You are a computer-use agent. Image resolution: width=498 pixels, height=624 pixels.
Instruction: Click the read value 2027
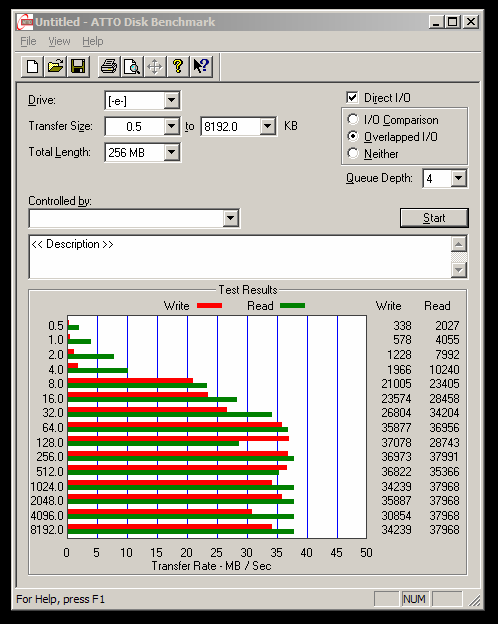point(447,326)
